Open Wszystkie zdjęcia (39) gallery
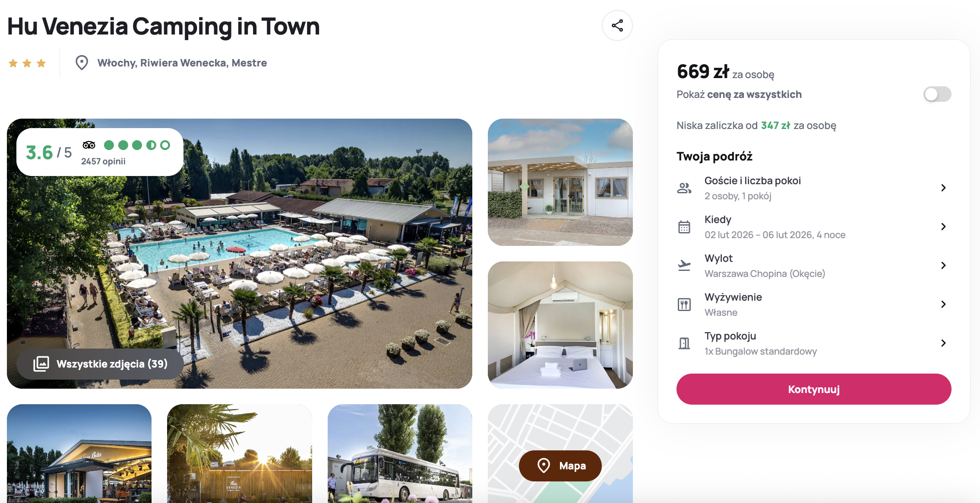The width and height of the screenshot is (980, 503). coord(100,364)
